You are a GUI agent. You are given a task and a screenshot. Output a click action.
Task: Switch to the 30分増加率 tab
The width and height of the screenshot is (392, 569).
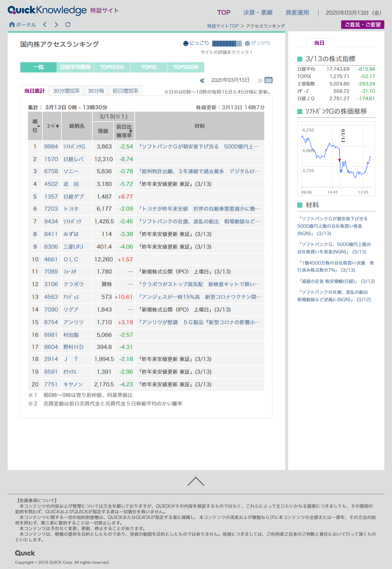point(66,91)
